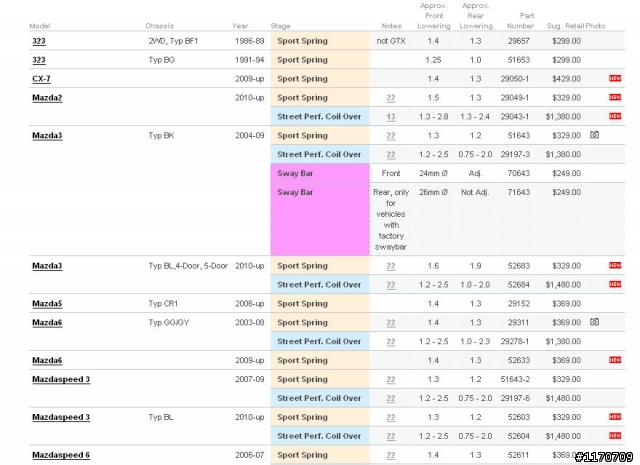Click part number 51653
Screen dimensions: 640x465
(518, 60)
